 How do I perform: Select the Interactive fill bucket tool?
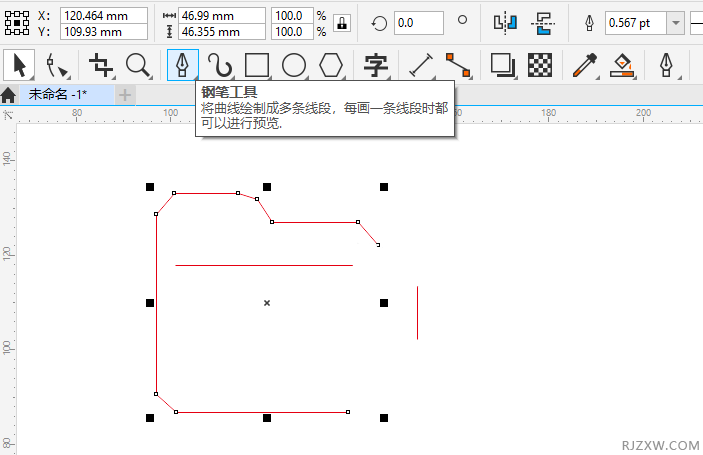[623, 65]
